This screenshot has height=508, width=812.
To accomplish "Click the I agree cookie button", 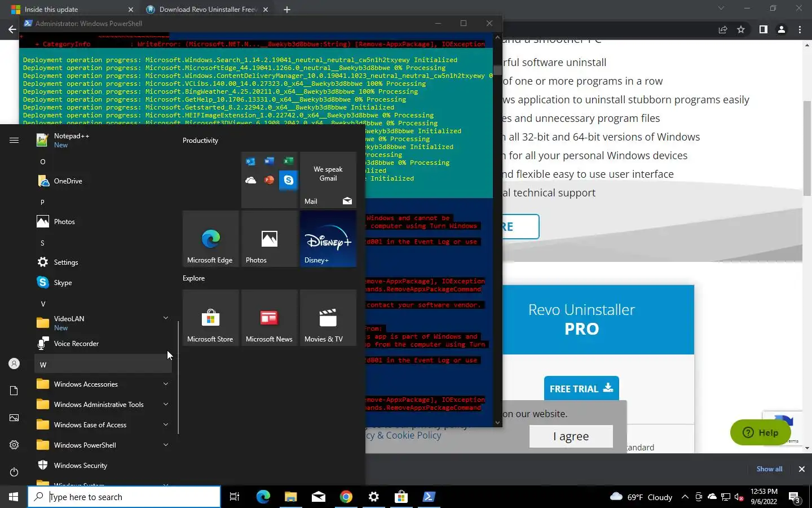I will point(571,436).
